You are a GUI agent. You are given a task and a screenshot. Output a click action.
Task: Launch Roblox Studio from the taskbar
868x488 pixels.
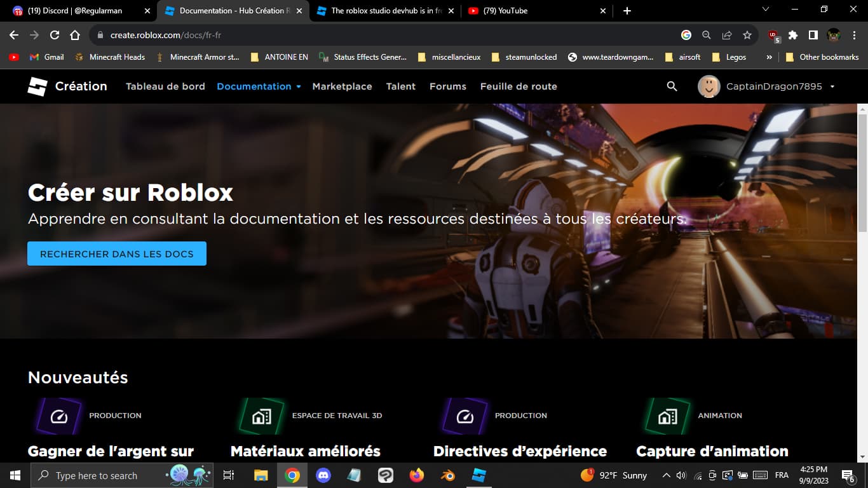coord(478,475)
